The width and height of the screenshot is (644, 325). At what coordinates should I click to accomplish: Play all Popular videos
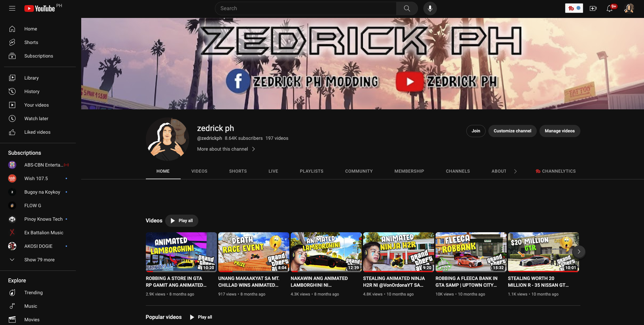pyautogui.click(x=201, y=317)
